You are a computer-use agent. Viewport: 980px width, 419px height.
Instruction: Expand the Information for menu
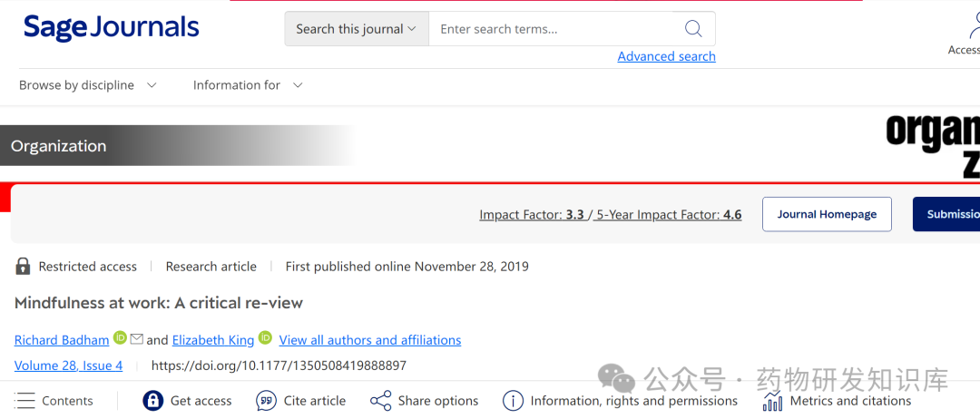pos(248,85)
